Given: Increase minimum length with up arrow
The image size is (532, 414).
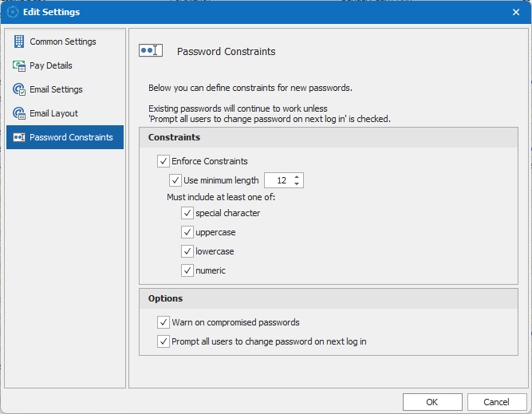Looking at the screenshot, I should (x=297, y=177).
